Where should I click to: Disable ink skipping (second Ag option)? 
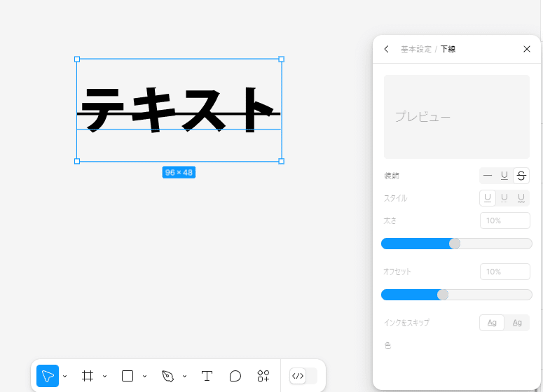click(x=517, y=323)
